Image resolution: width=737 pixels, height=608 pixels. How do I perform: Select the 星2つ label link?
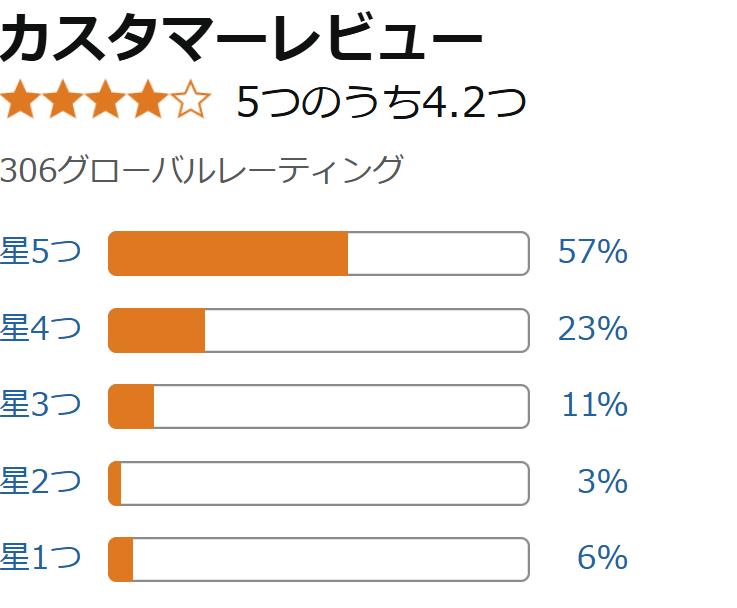(x=40, y=482)
